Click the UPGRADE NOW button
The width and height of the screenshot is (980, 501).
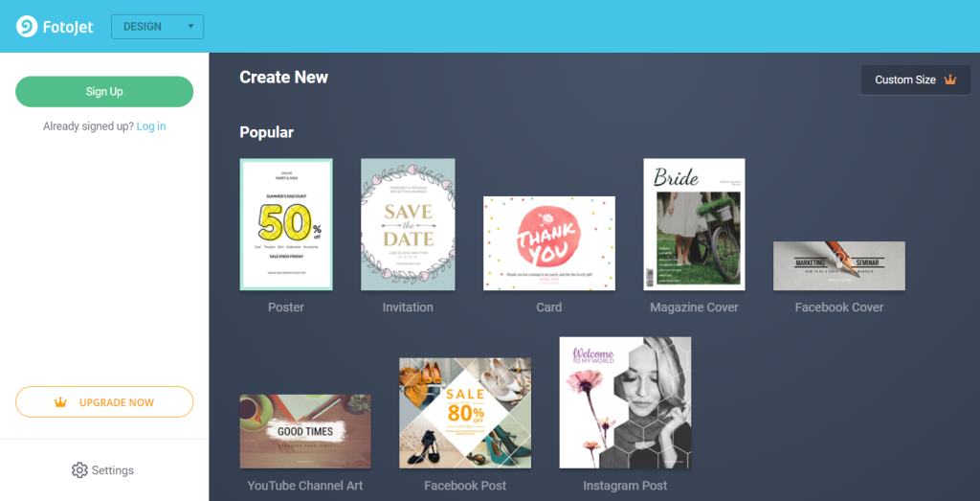pos(104,402)
